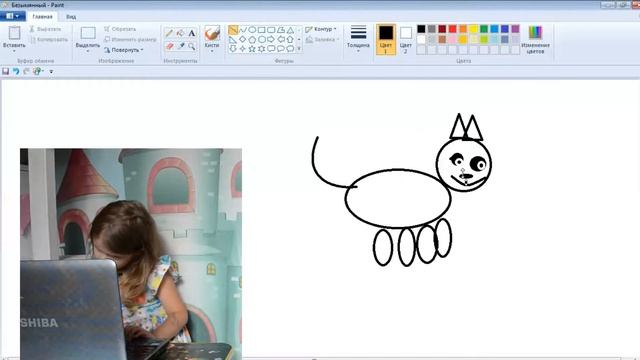This screenshot has height=360, width=640.
Task: Select the Polygon shape
Action: point(281,30)
